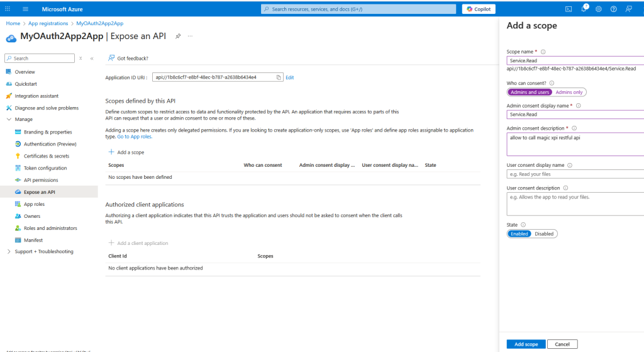Click the scope name info icon
Viewport: 644px width, 352px height.
543,52
